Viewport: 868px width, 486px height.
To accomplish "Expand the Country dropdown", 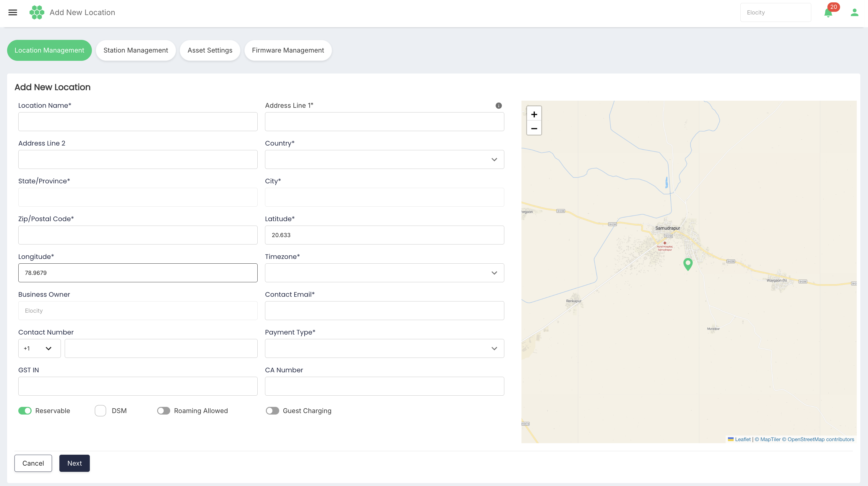I will pyautogui.click(x=384, y=159).
